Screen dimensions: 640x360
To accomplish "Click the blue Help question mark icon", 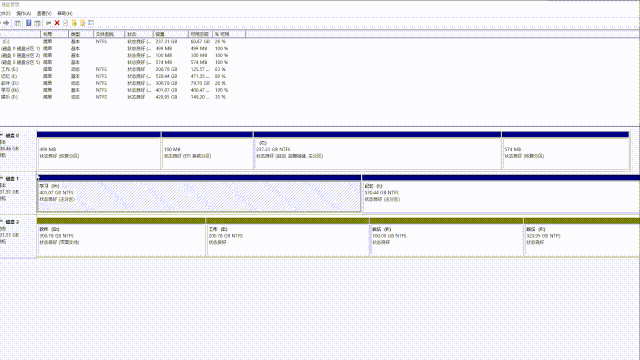I will (x=29, y=23).
